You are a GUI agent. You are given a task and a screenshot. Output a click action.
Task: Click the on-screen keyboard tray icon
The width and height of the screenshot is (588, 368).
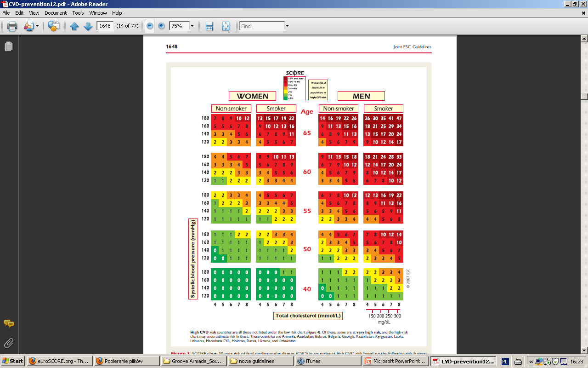click(518, 361)
